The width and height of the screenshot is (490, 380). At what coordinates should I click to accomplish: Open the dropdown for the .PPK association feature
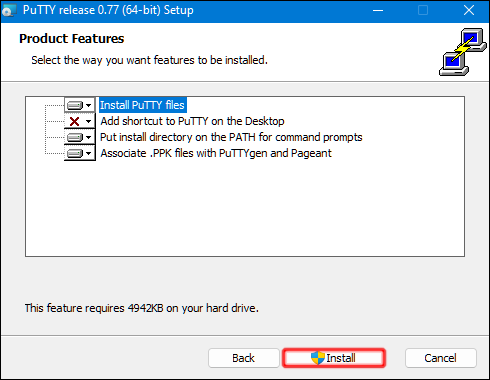coord(80,153)
